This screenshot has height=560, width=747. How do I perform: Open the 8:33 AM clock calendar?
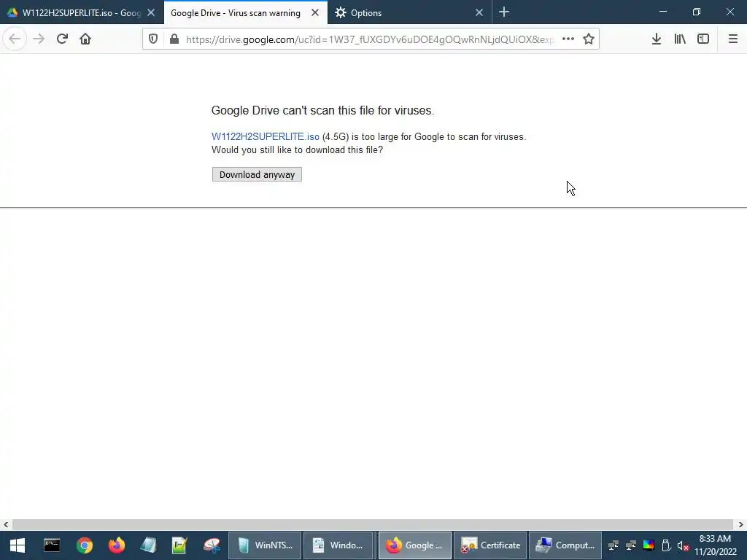[715, 545]
